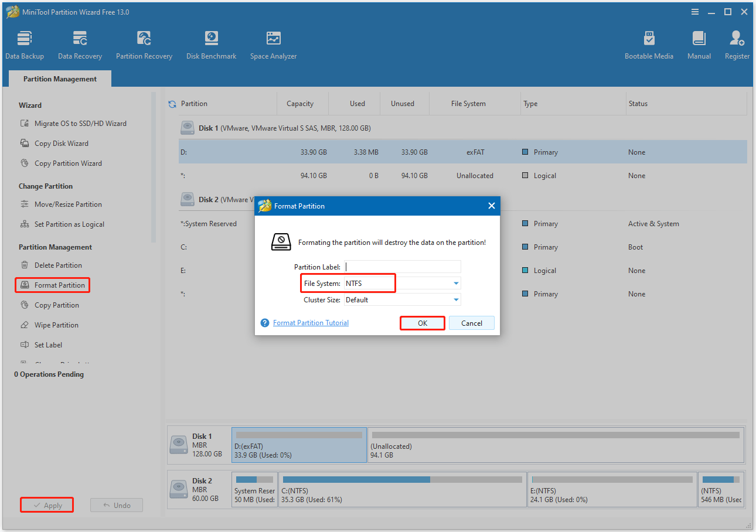This screenshot has height=532, width=756.
Task: Open the Format Partition Tutorial link
Action: pyautogui.click(x=311, y=322)
